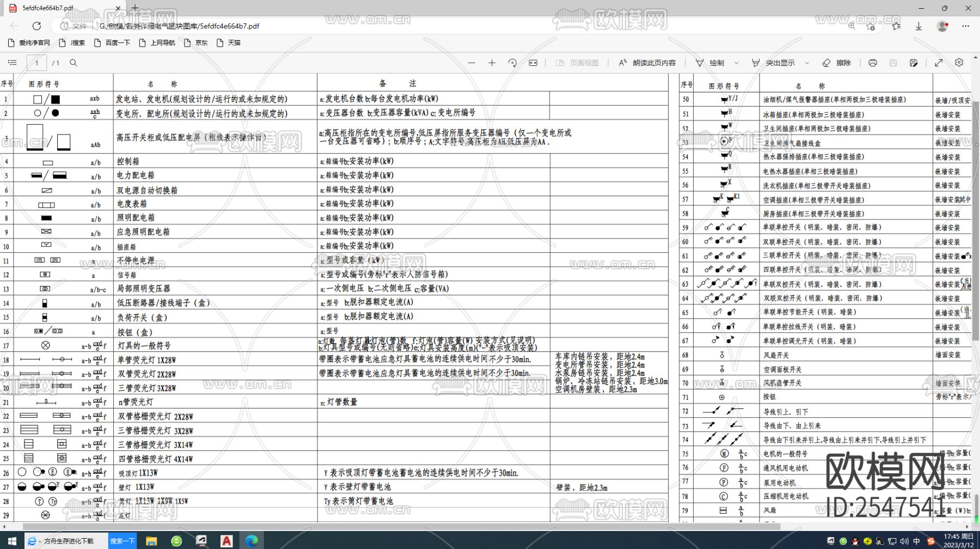The width and height of the screenshot is (980, 549).
Task: Select the 5efdfc4e664b7.pdf browser tab
Action: click(x=64, y=8)
